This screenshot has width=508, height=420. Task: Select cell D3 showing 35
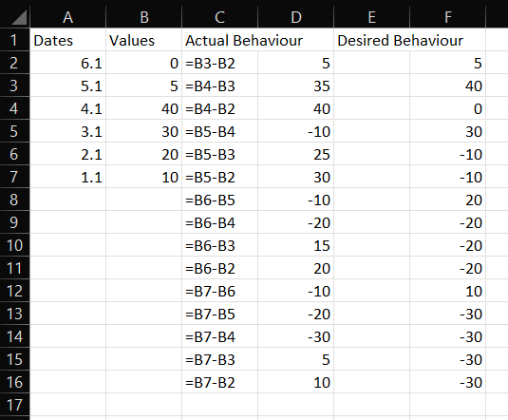[296, 86]
